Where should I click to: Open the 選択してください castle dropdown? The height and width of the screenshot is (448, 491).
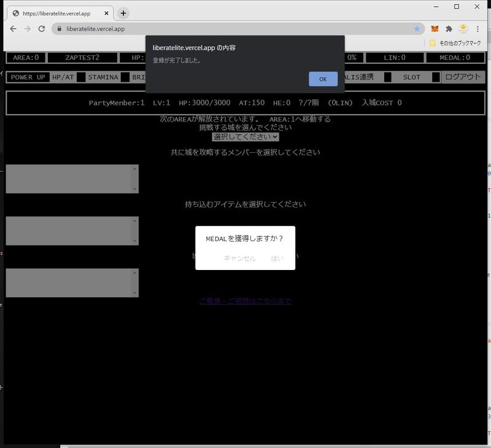pos(245,137)
